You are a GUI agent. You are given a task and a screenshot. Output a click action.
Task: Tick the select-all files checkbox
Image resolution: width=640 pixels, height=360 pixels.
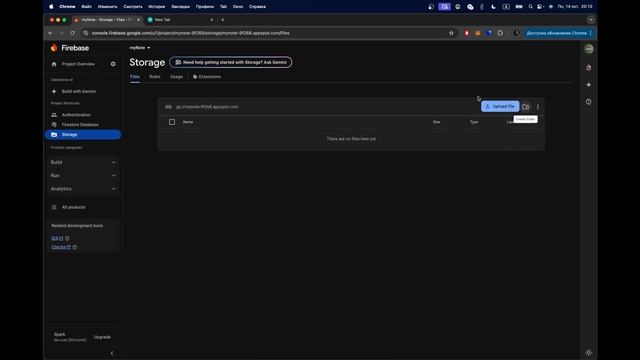pyautogui.click(x=172, y=122)
